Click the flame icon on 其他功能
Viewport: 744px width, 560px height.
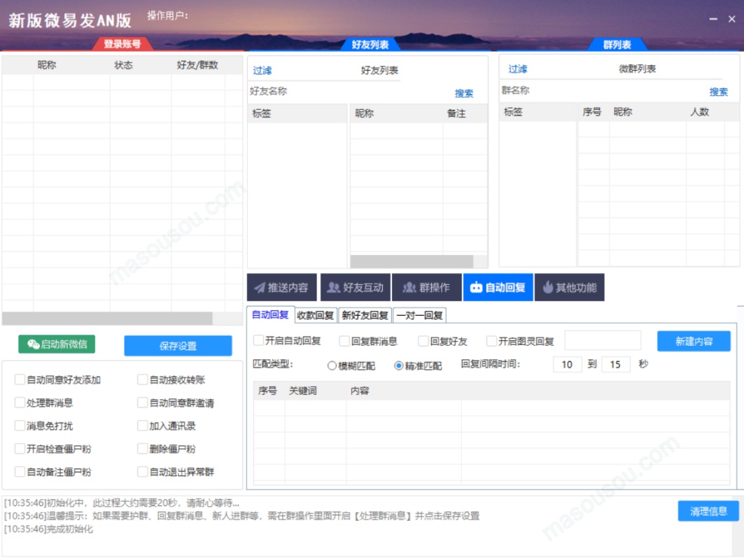pyautogui.click(x=547, y=287)
